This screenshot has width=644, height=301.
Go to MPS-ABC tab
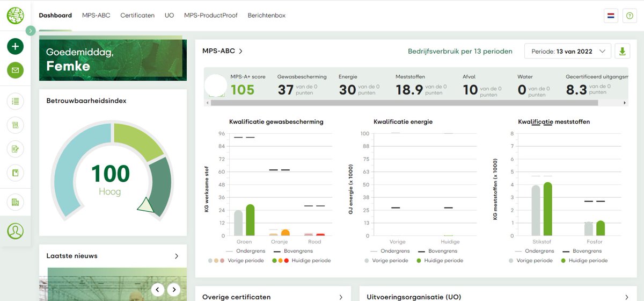[96, 16]
